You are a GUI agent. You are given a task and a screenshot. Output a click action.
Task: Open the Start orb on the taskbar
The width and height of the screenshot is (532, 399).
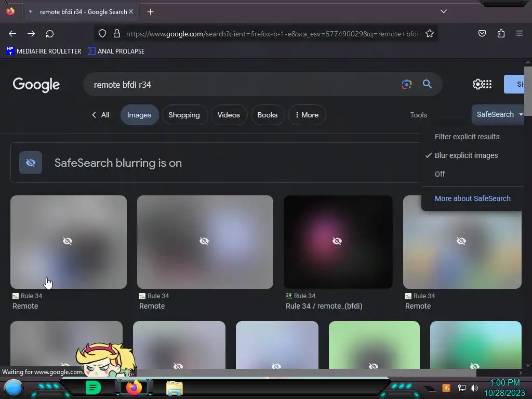tap(13, 387)
